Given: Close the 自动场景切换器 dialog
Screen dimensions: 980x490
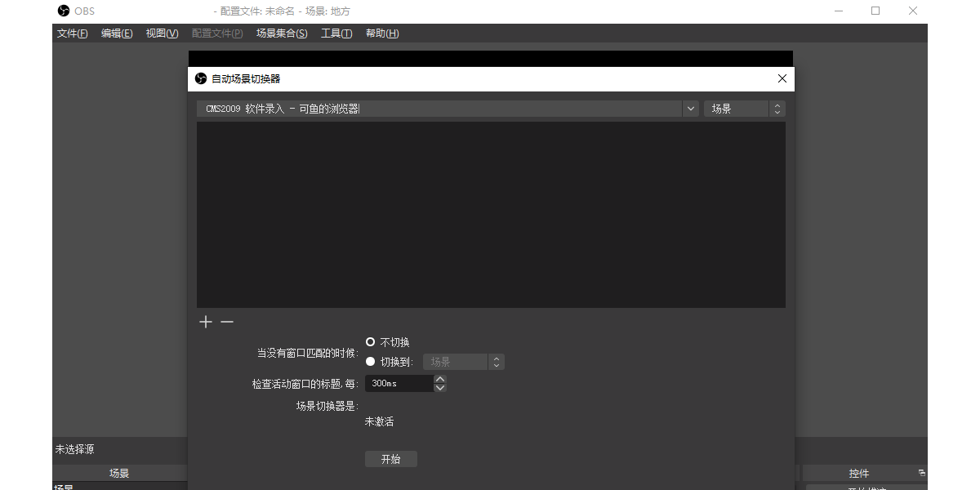Looking at the screenshot, I should (782, 78).
